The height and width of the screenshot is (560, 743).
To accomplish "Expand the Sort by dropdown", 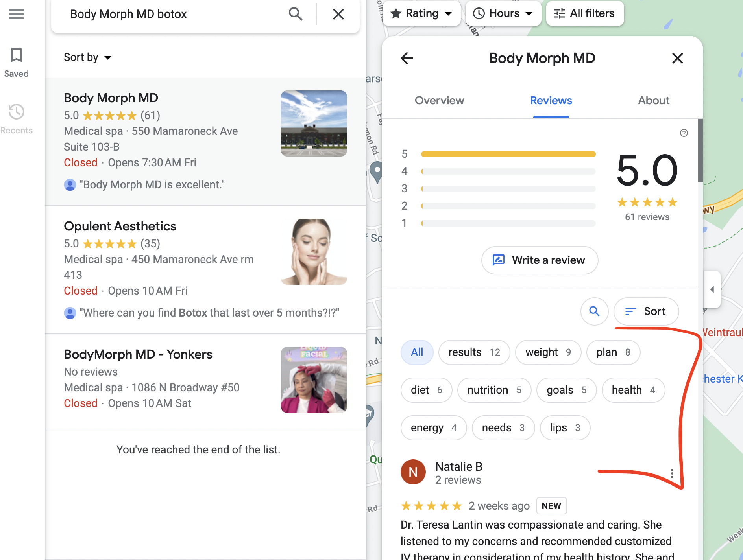I will tap(87, 57).
